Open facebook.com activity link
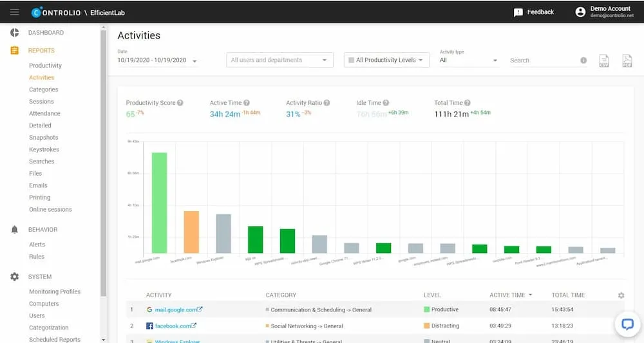 (175, 326)
